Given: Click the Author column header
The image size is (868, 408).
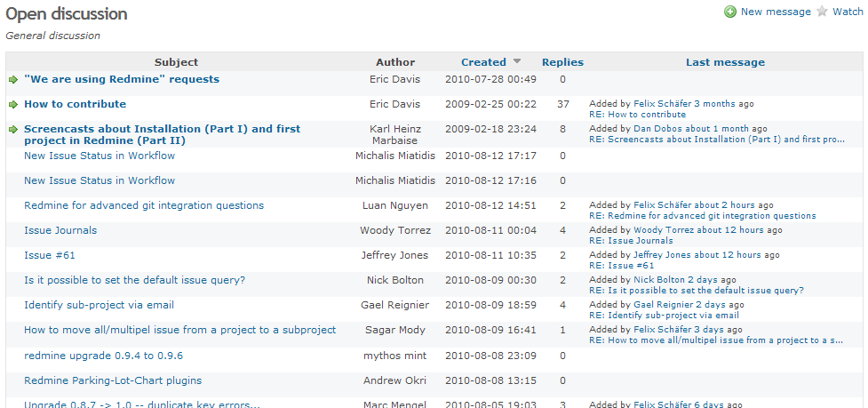Looking at the screenshot, I should point(395,62).
